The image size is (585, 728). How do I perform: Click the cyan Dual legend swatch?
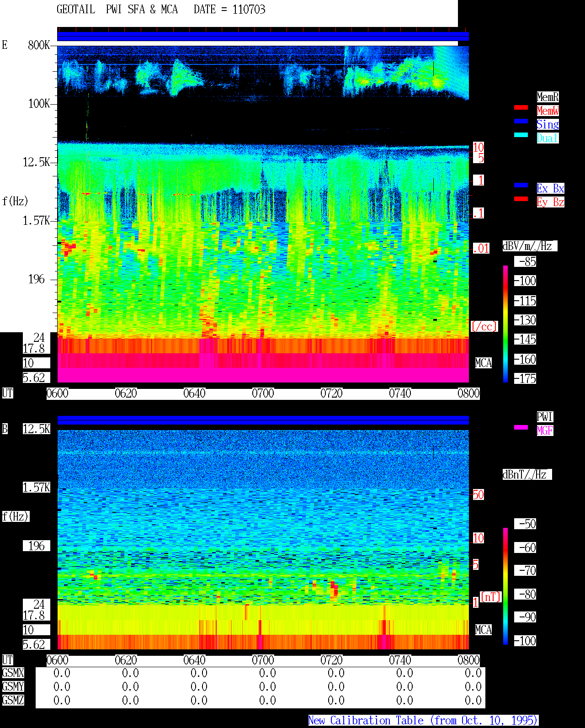[x=521, y=135]
